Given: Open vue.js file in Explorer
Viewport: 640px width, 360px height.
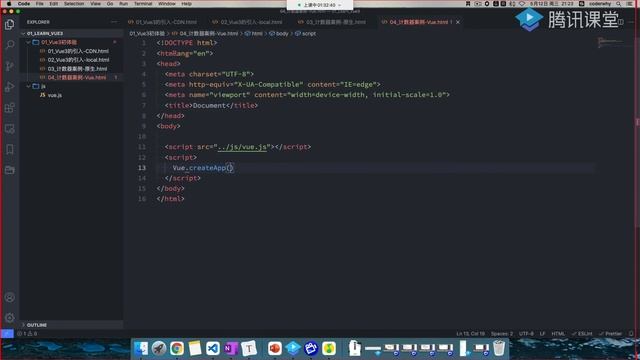Looking at the screenshot, I should pos(51,95).
